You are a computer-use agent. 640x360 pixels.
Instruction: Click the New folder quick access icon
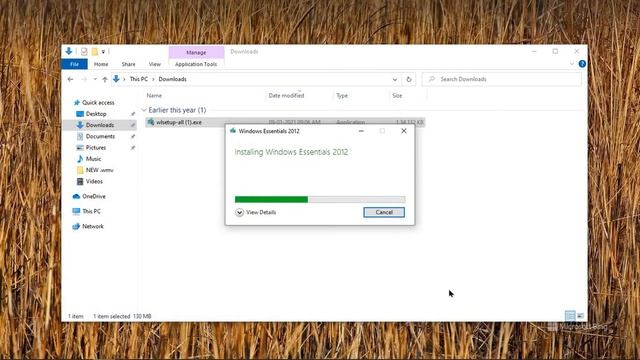point(95,51)
